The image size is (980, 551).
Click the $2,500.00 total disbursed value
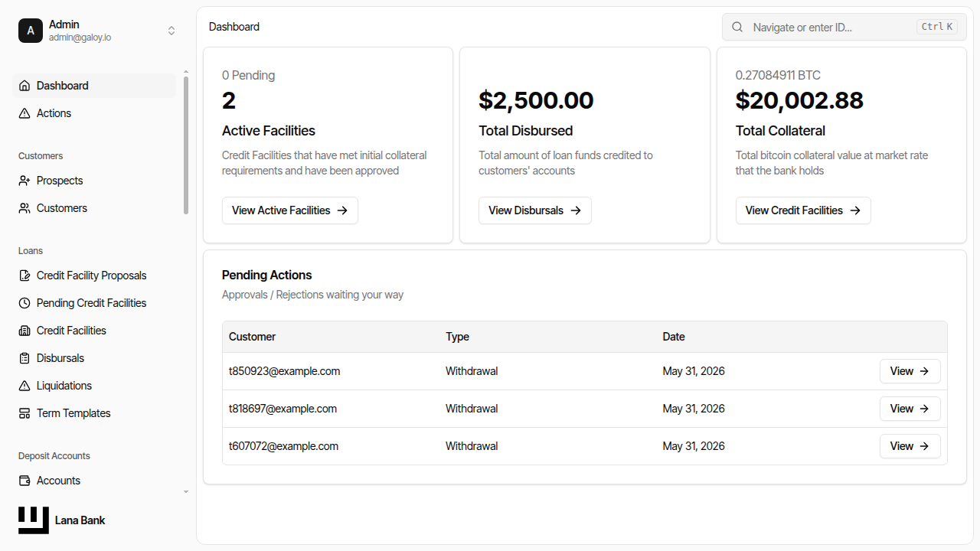point(536,100)
